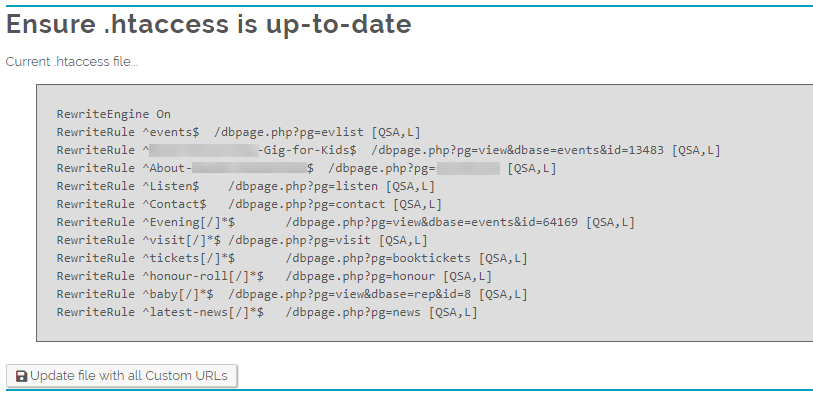Click Update file with all Custom URLs button
This screenshot has width=813, height=394.
tap(122, 376)
